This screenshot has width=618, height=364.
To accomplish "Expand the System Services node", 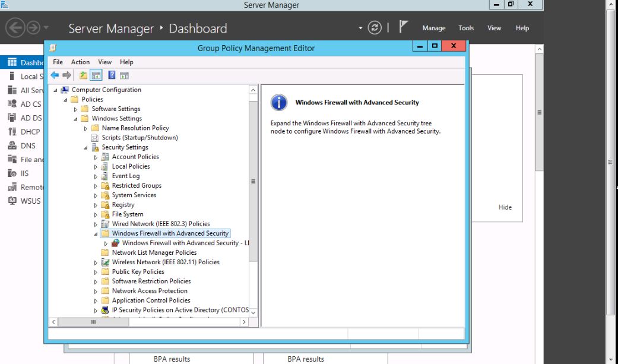I will tap(96, 195).
